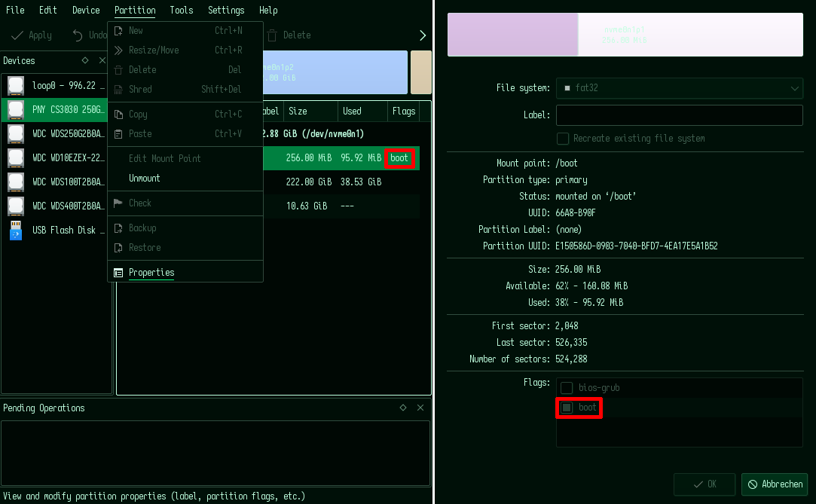Choose Unmount from the Partition menu

point(145,179)
